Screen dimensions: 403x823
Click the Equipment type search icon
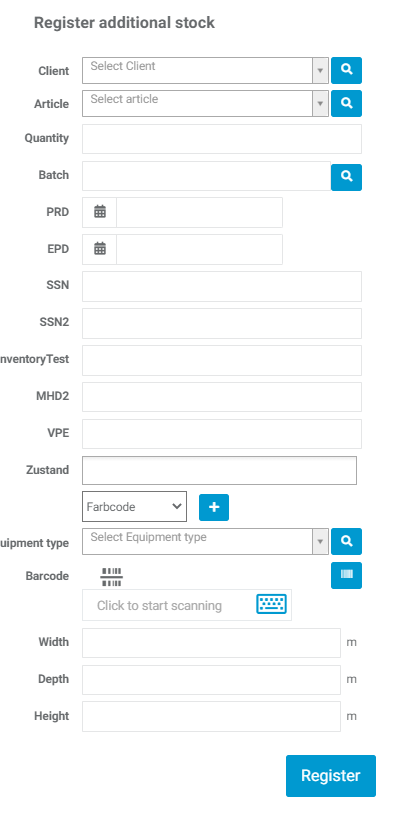(346, 541)
